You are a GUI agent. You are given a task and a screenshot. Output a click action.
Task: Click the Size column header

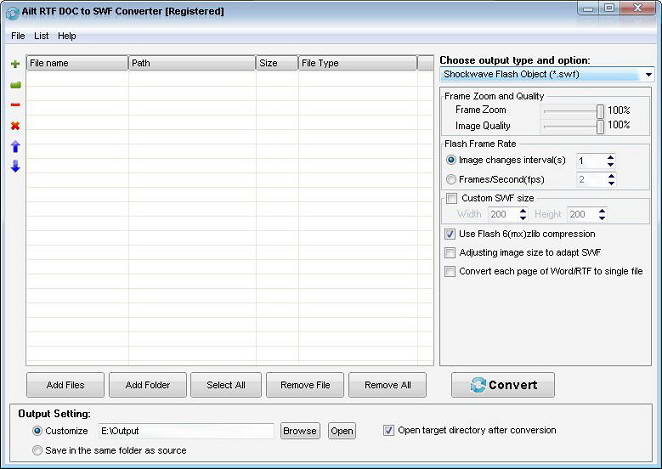pos(277,63)
